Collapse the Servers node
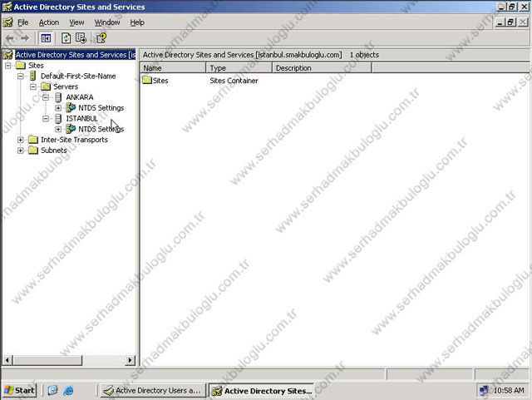 pos(33,86)
